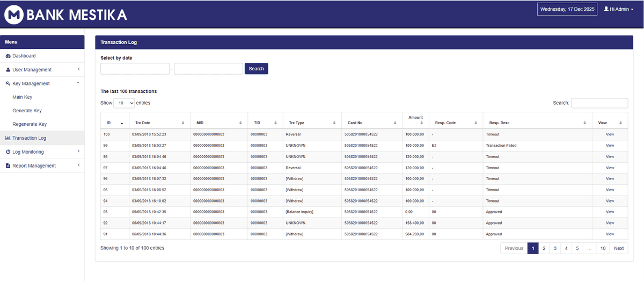Expand the User Management menu chevron

click(78, 69)
